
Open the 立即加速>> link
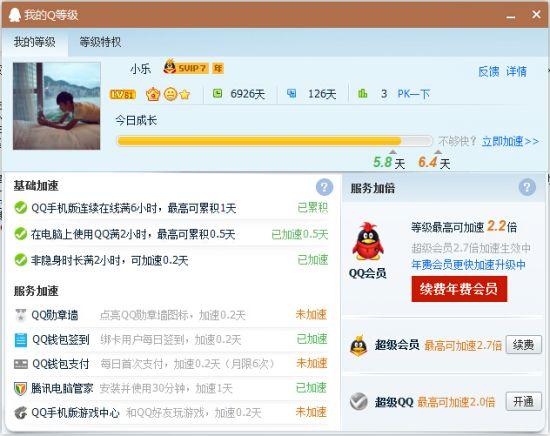coord(510,141)
